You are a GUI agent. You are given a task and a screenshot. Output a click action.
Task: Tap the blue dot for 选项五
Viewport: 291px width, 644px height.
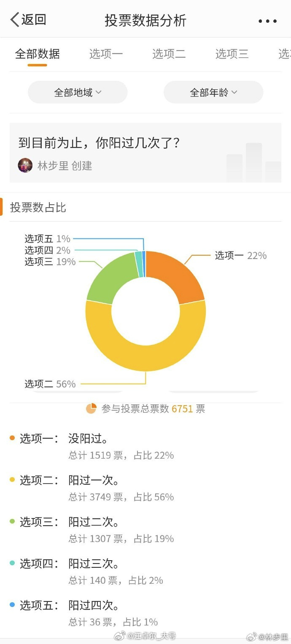tap(12, 605)
